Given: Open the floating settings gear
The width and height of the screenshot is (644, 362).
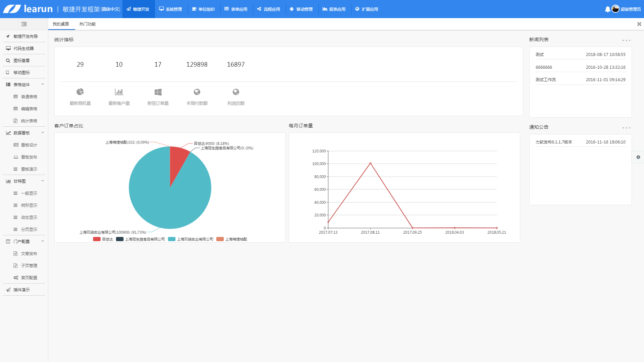Looking at the screenshot, I should click(x=638, y=157).
